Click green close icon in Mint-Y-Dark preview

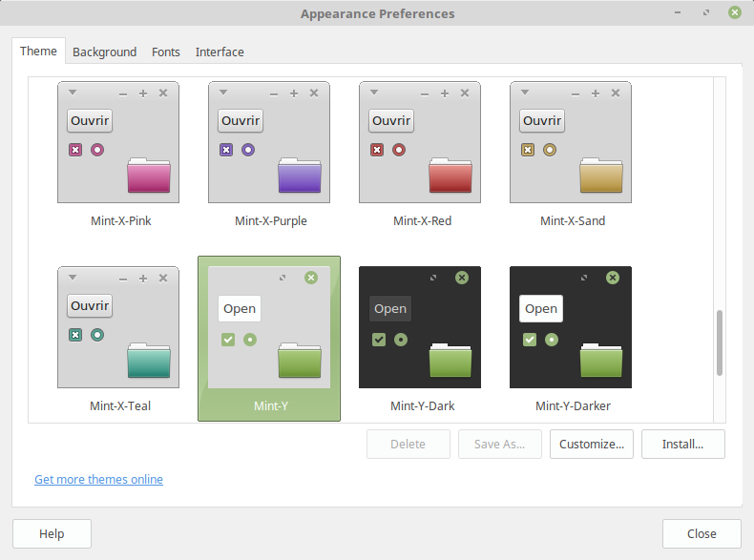pos(462,278)
